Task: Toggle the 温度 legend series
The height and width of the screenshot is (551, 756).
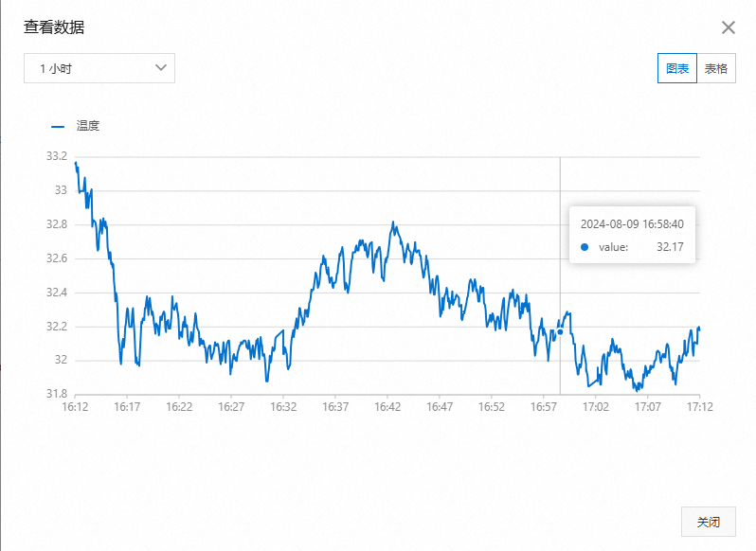Action: pos(87,126)
